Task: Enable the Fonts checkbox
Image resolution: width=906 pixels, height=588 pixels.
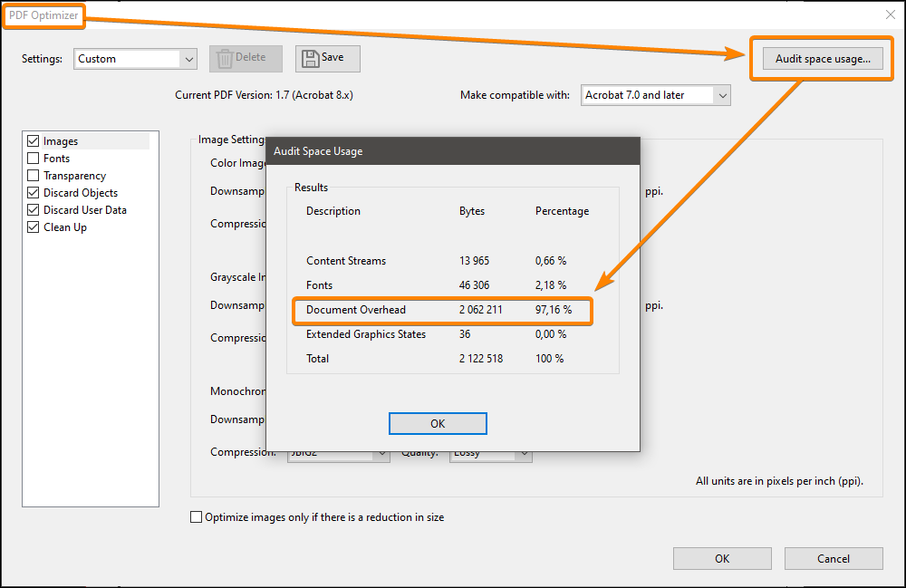Action: tap(33, 158)
